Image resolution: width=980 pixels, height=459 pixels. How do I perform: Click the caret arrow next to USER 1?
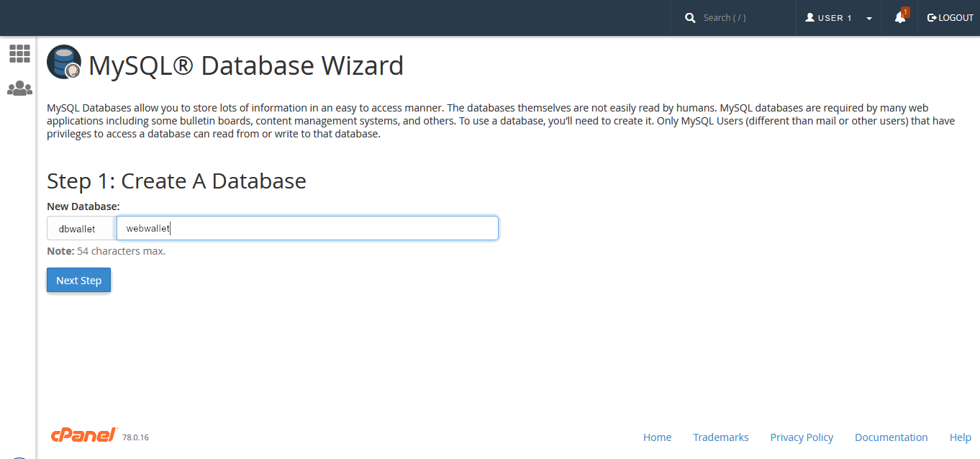[x=869, y=19]
